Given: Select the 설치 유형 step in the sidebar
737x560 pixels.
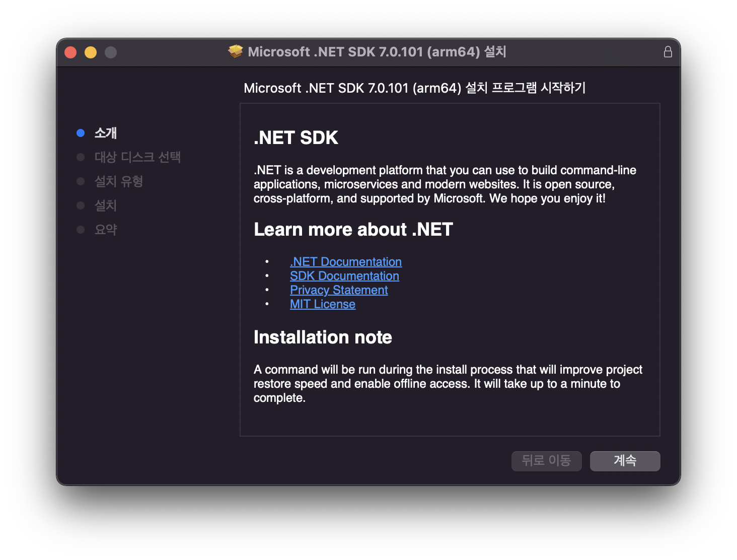Looking at the screenshot, I should click(x=119, y=181).
